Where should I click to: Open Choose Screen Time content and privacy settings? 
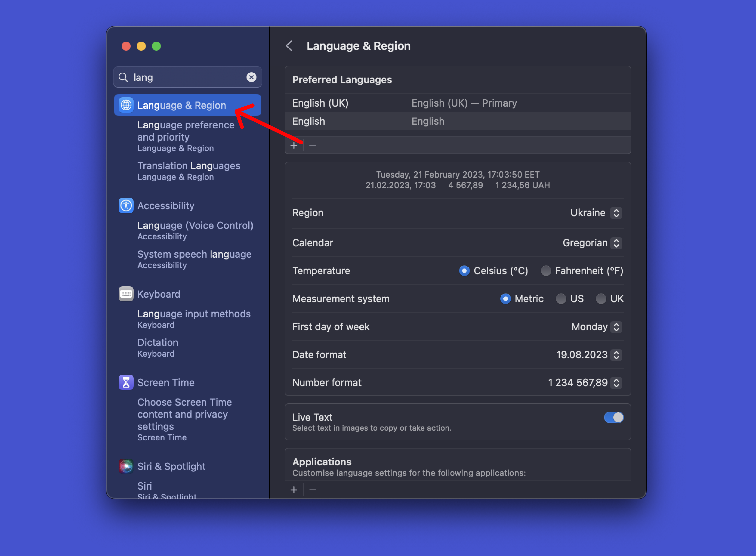(185, 420)
